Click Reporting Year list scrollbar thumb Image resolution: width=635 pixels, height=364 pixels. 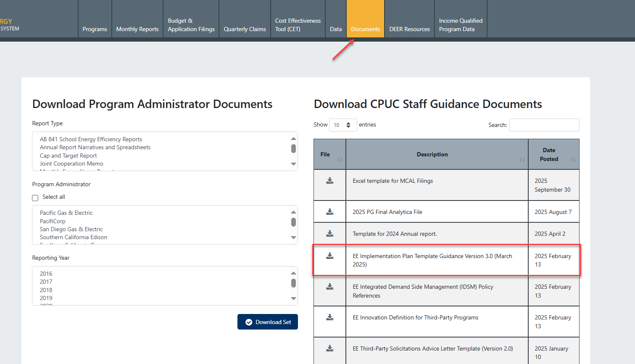pyautogui.click(x=293, y=283)
